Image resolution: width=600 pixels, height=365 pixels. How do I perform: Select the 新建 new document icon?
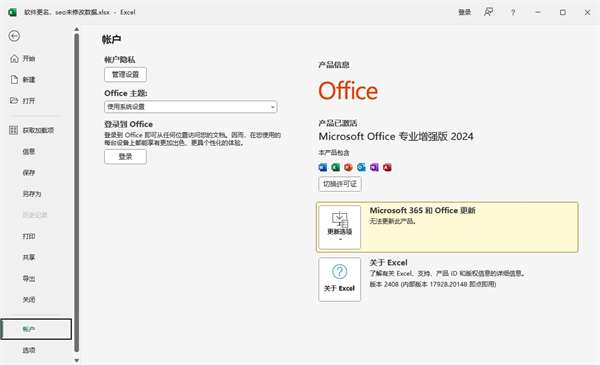point(14,80)
